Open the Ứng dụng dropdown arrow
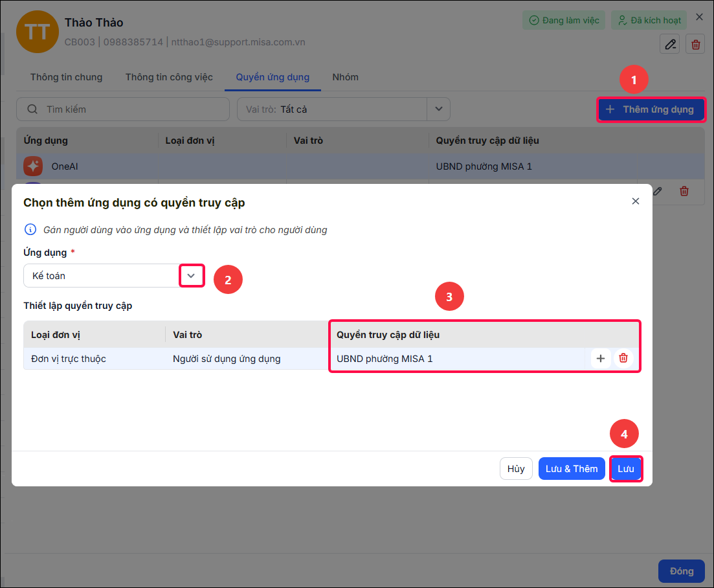Screen dimensions: 714x588 pos(191,276)
